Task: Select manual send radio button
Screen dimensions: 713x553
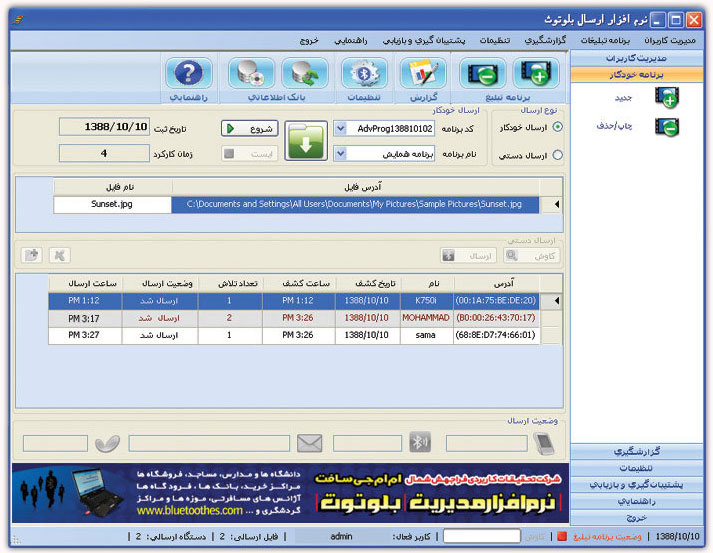Action: coord(557,155)
